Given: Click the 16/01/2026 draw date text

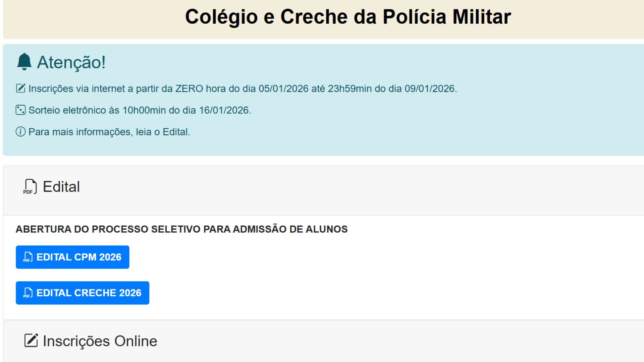Looking at the screenshot, I should pyautogui.click(x=224, y=110).
